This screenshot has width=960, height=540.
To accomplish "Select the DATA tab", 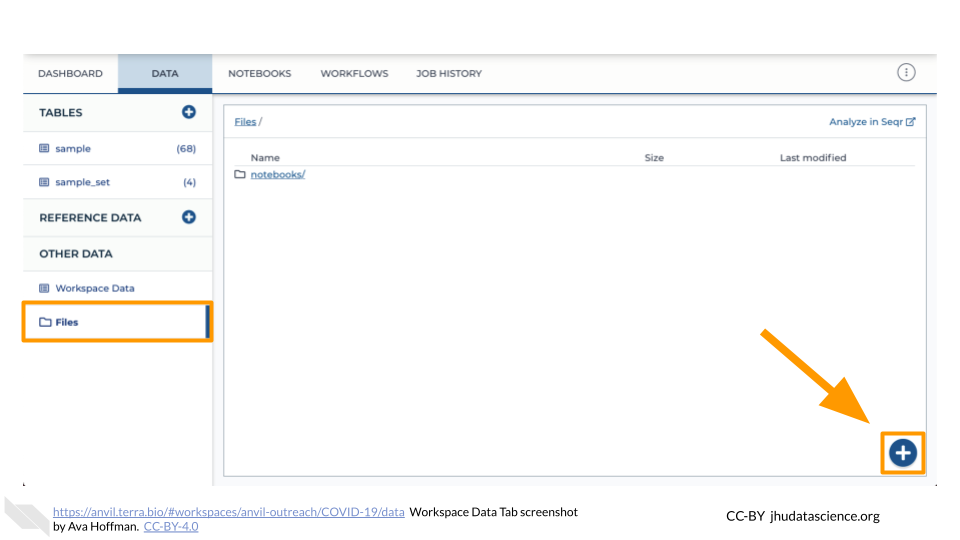I will pyautogui.click(x=165, y=73).
